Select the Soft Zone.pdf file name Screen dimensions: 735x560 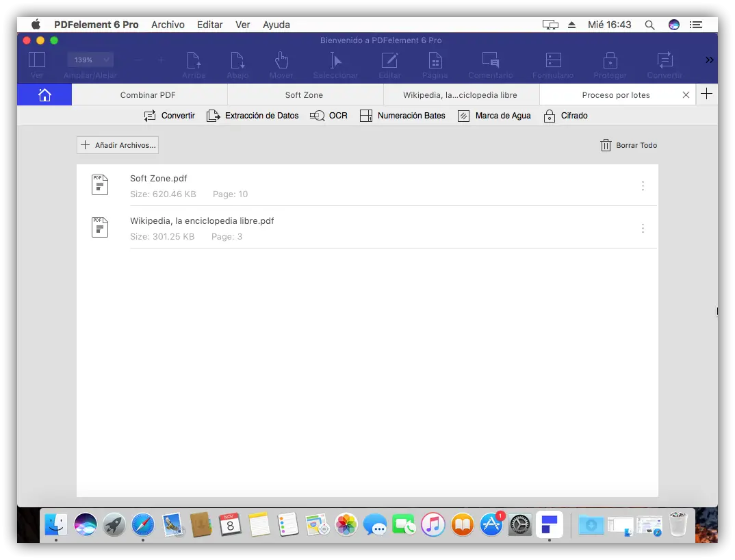point(159,178)
